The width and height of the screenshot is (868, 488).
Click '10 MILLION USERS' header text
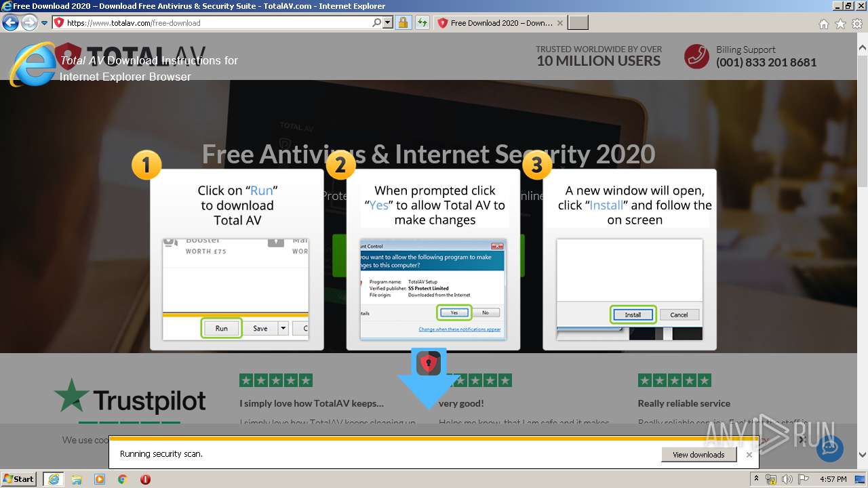coord(599,61)
